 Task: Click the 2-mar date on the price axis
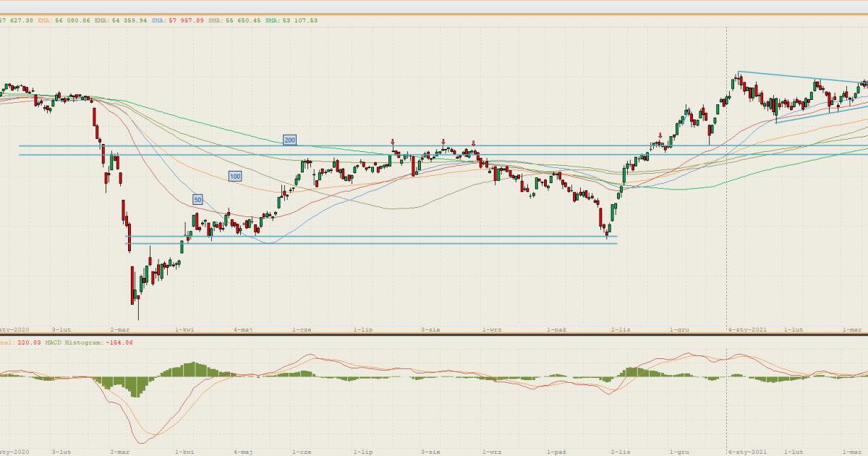[x=119, y=329]
